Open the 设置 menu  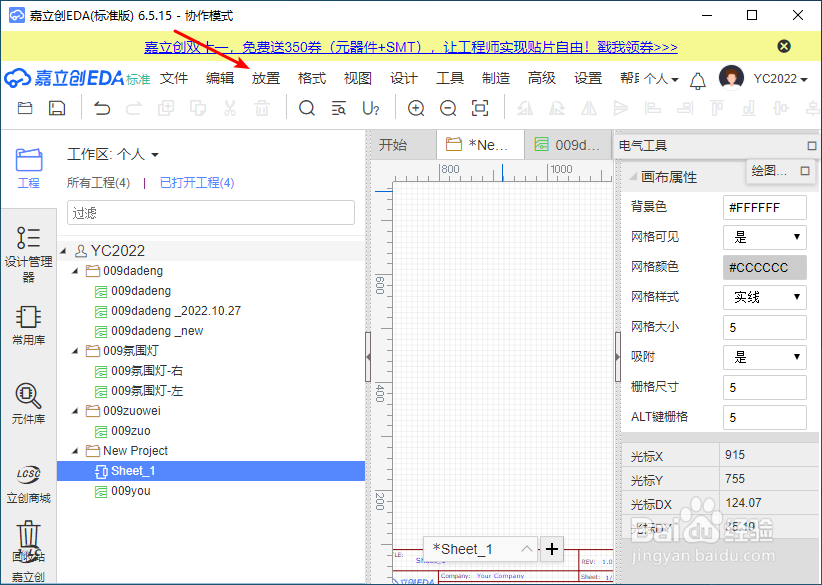588,79
